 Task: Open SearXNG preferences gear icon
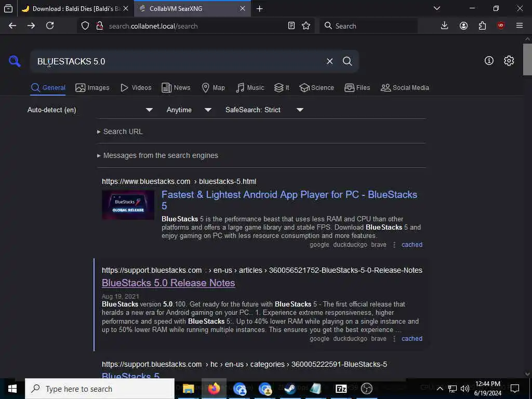[x=509, y=61]
